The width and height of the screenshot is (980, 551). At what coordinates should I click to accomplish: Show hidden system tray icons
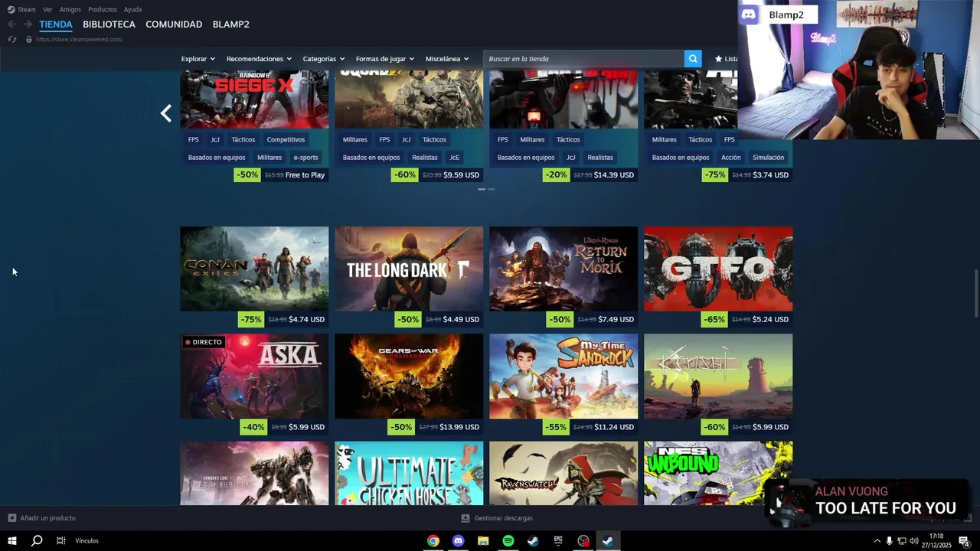[877, 541]
